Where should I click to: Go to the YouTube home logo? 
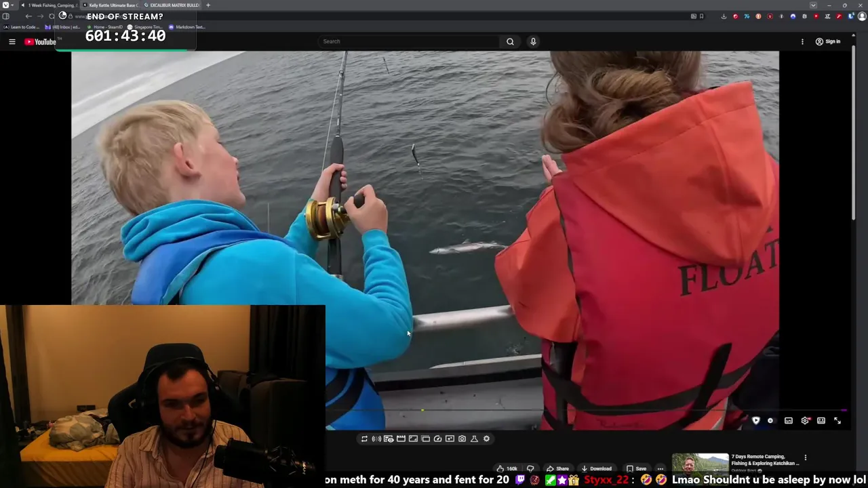[x=41, y=42]
